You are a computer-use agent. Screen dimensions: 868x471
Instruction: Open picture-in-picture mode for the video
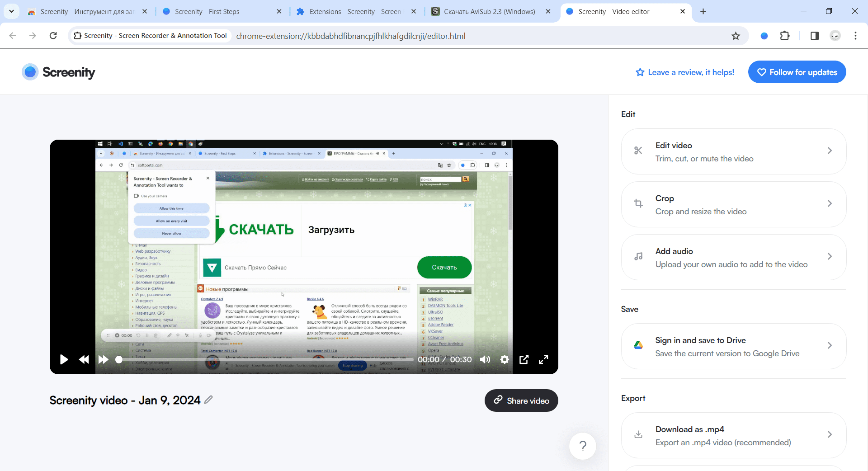[x=524, y=359]
